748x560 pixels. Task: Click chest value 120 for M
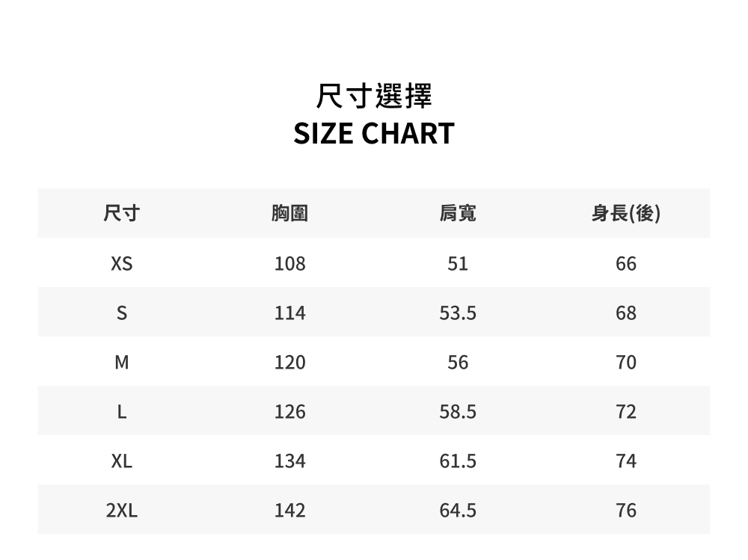click(x=289, y=363)
